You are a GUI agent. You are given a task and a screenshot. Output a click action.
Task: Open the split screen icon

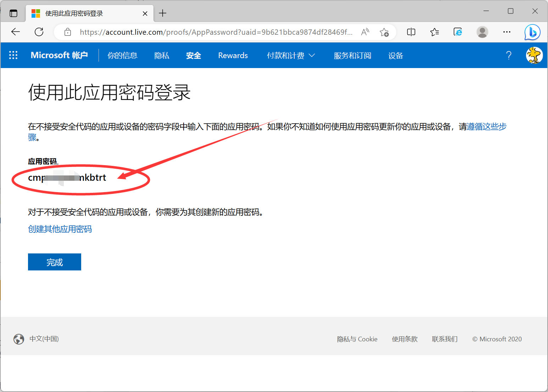pyautogui.click(x=411, y=32)
